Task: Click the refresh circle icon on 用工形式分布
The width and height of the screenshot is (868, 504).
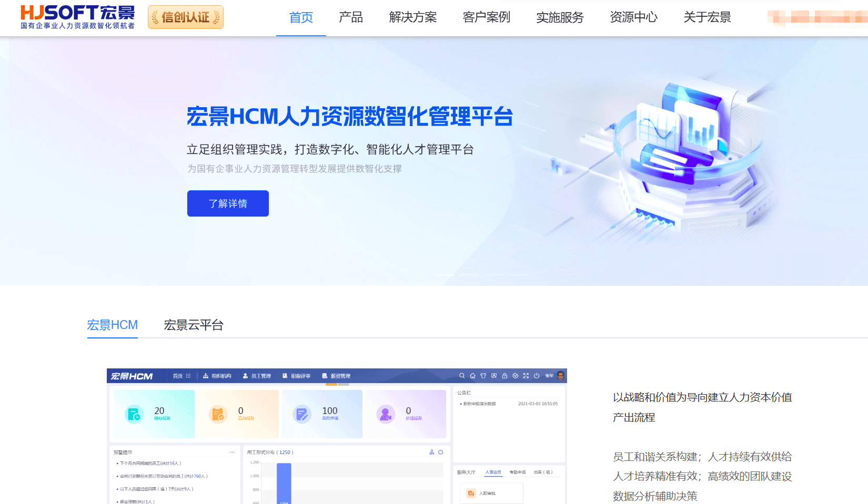Action: [x=441, y=452]
